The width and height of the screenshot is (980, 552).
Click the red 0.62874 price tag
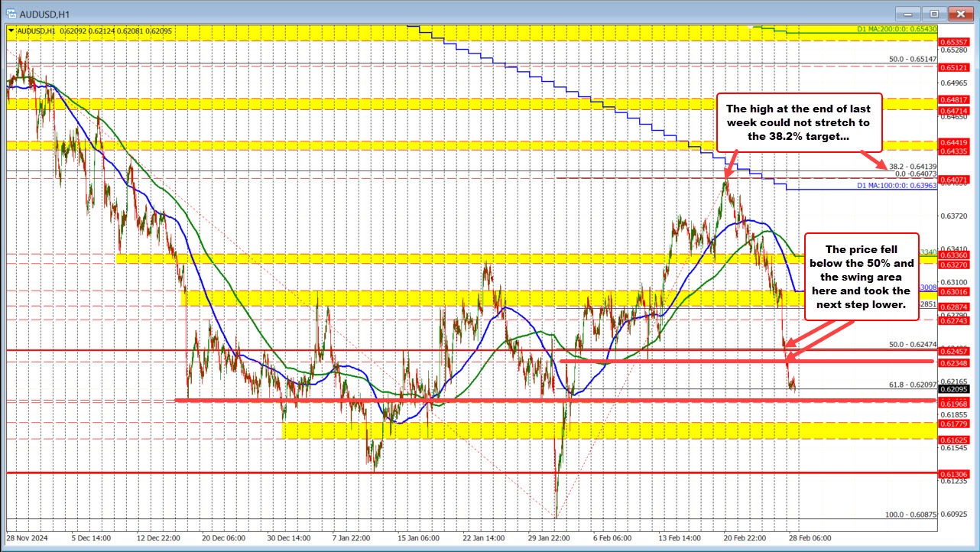tap(955, 307)
